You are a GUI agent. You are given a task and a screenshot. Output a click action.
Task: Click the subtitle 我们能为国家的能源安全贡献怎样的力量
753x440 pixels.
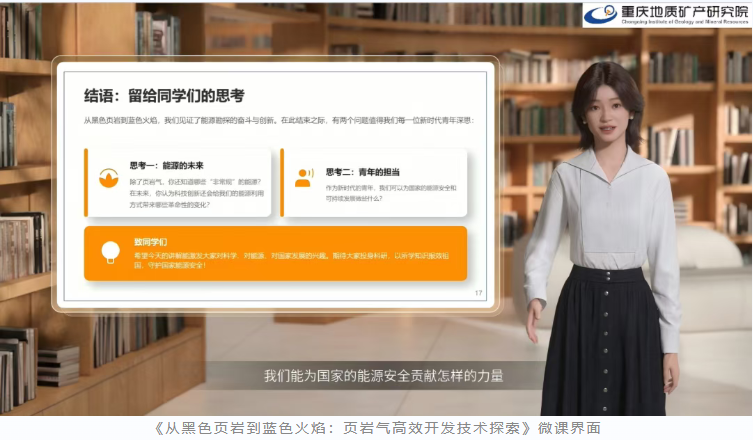tap(383, 376)
